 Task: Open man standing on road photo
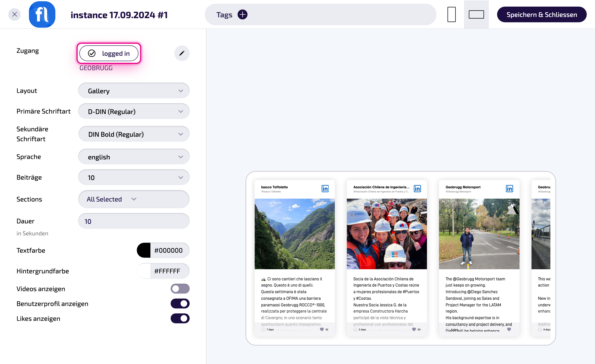coord(479,234)
